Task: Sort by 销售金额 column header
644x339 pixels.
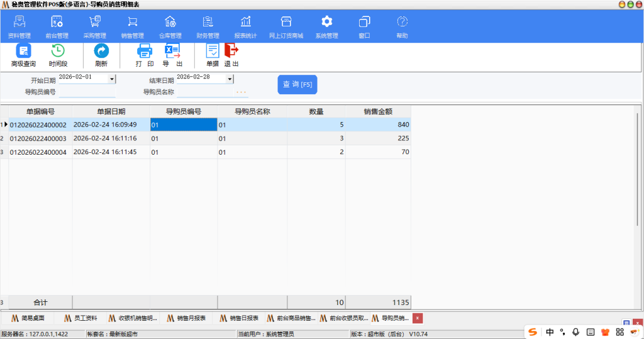Action: 378,111
